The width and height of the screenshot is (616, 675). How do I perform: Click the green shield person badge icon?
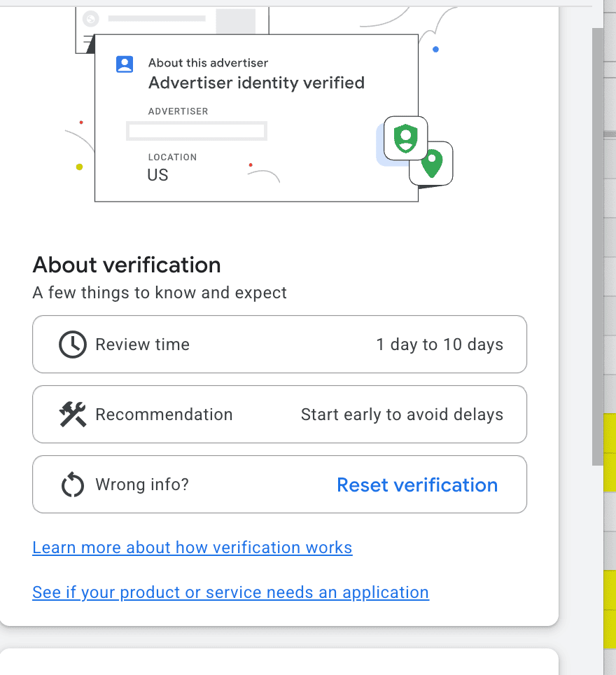[x=405, y=138]
